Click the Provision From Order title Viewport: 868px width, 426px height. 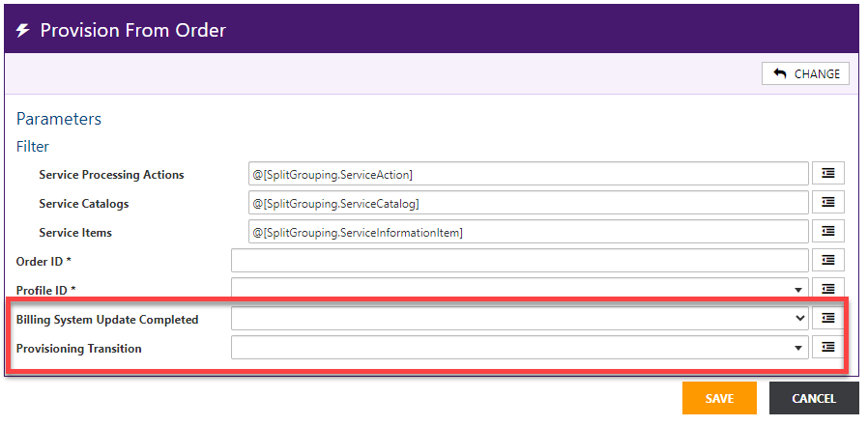tap(132, 31)
